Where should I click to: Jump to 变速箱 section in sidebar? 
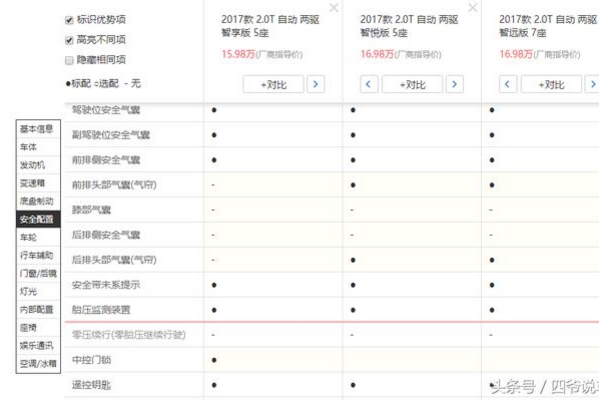38,183
